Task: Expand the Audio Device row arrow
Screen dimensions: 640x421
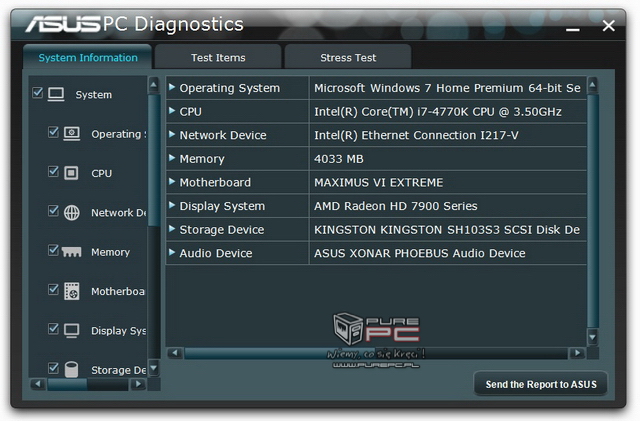Action: click(x=172, y=252)
